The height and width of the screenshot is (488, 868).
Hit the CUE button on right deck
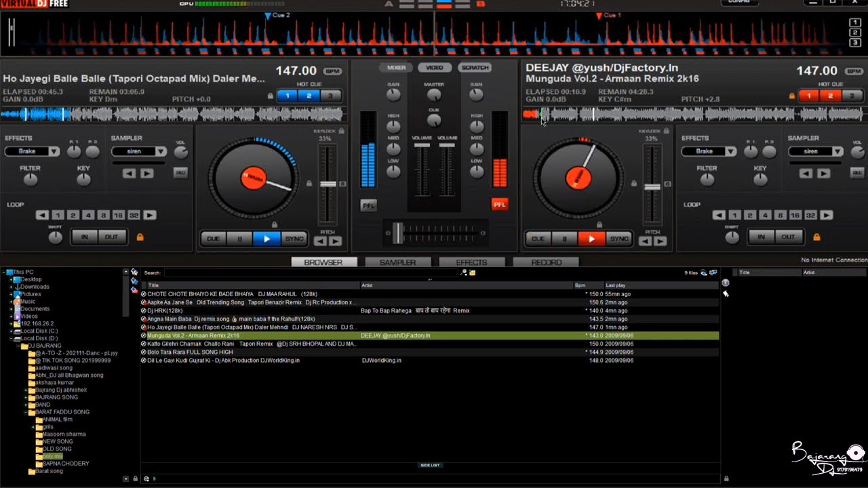pyautogui.click(x=538, y=239)
